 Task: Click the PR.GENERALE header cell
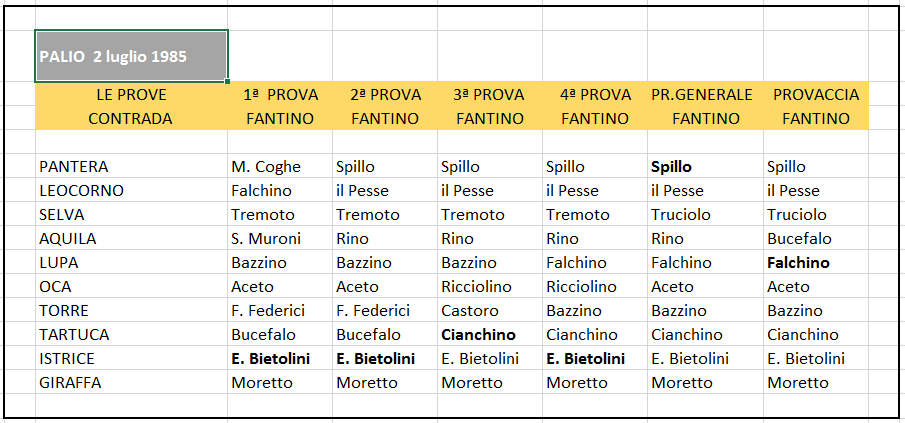pos(705,94)
